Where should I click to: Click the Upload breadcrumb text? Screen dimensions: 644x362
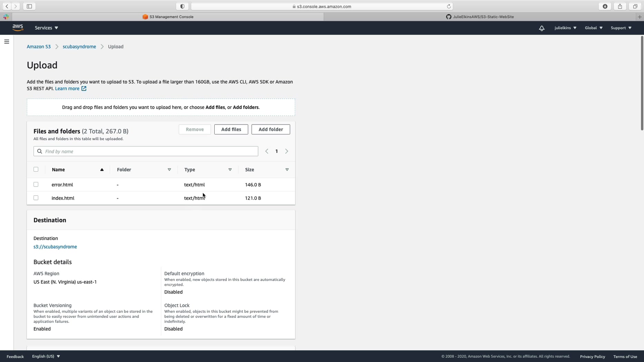click(x=116, y=47)
